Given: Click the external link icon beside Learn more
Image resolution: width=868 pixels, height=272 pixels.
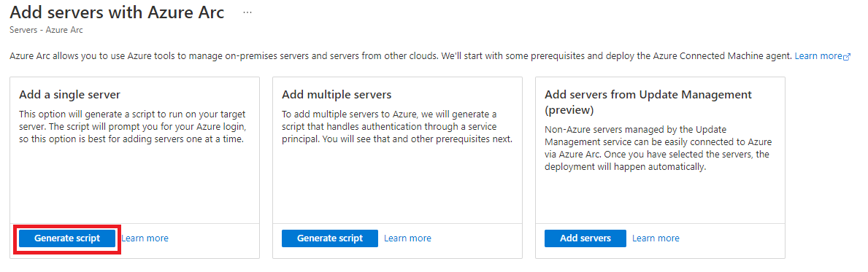Looking at the screenshot, I should click(846, 57).
